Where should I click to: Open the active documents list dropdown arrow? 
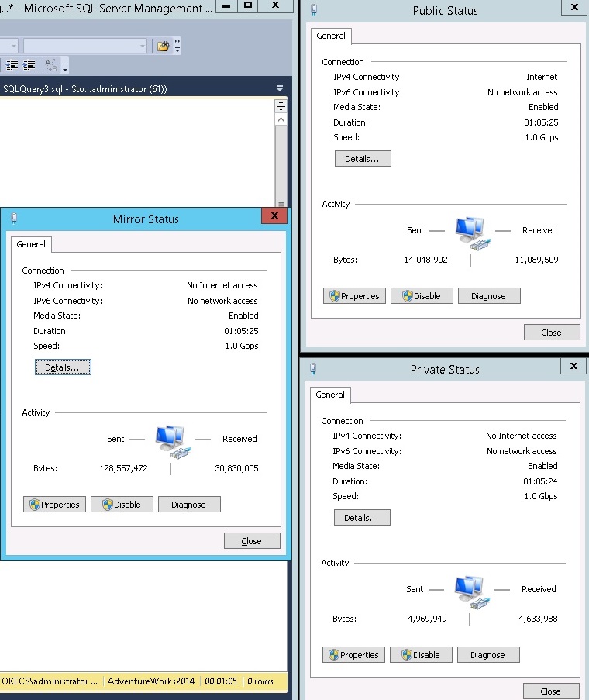point(280,88)
